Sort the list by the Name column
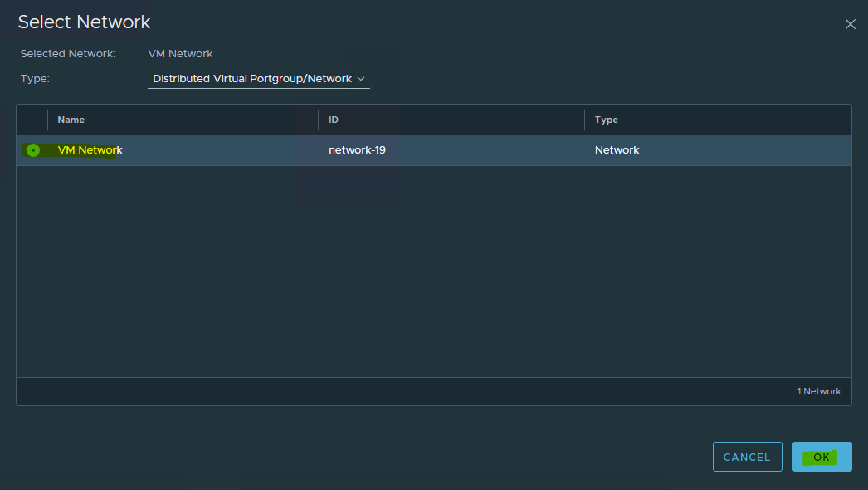This screenshot has height=490, width=868. tap(71, 120)
